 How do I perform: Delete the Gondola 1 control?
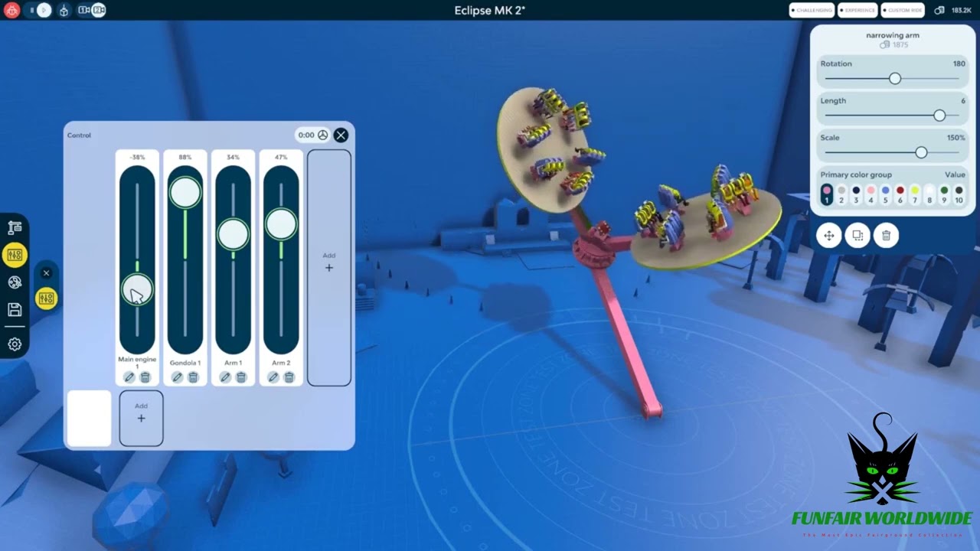(x=194, y=377)
